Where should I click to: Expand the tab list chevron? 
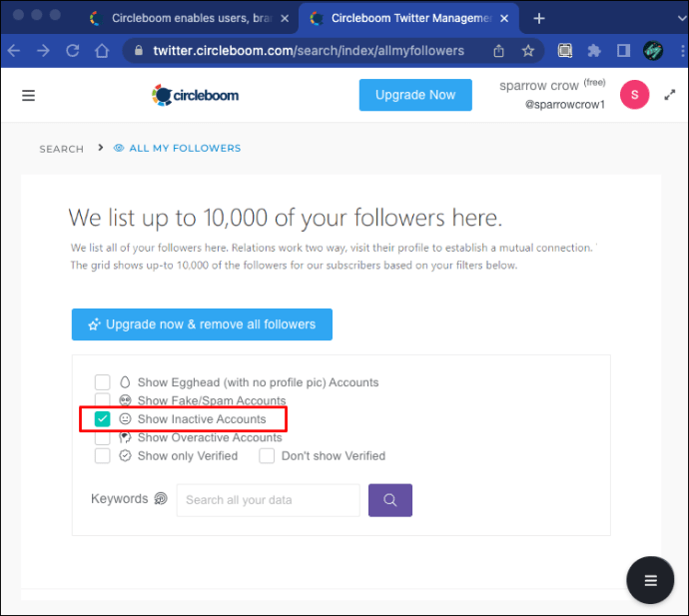[x=682, y=18]
